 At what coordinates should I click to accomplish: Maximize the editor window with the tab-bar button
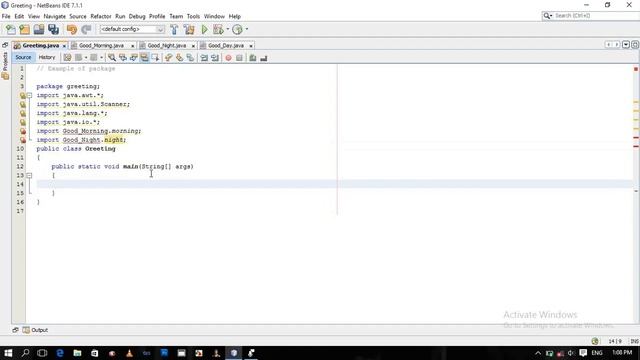point(635,44)
